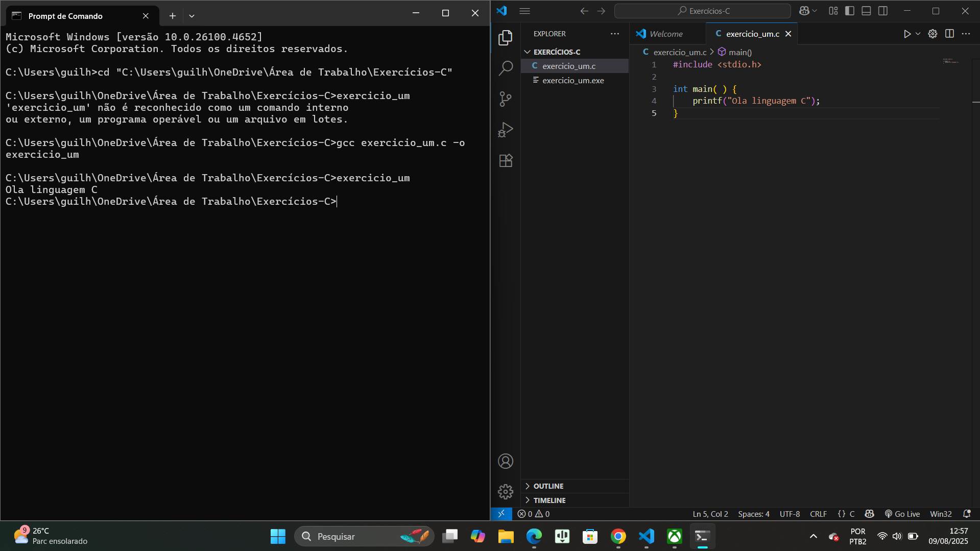Select exercicio_um.exe in the Explorer
This screenshot has width=980, height=551.
pyautogui.click(x=575, y=80)
